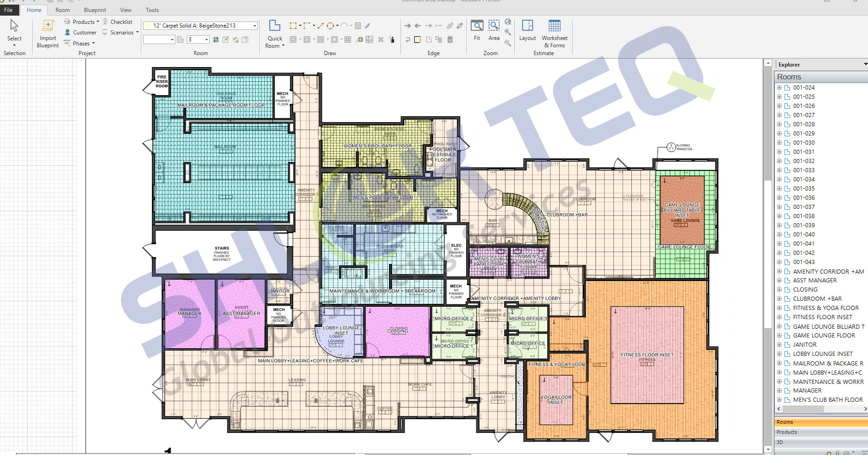Open the project Checklist
This screenshot has height=455, width=868.
coord(117,22)
